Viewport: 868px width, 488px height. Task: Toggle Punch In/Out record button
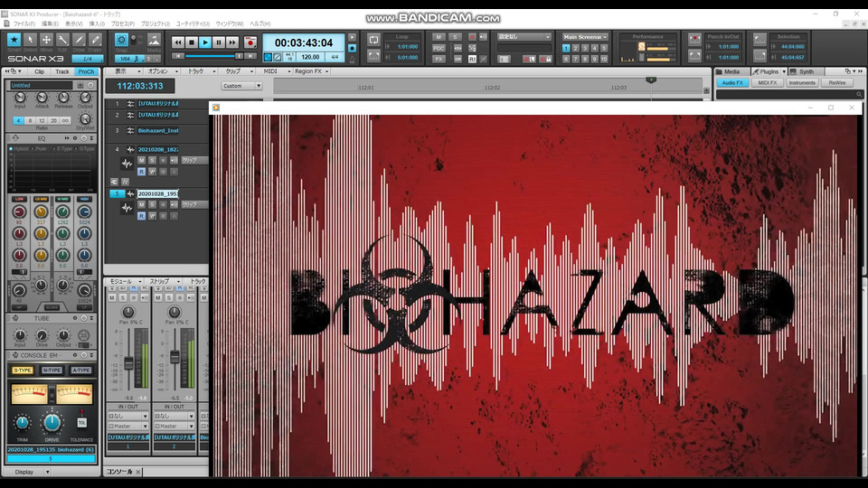[694, 40]
